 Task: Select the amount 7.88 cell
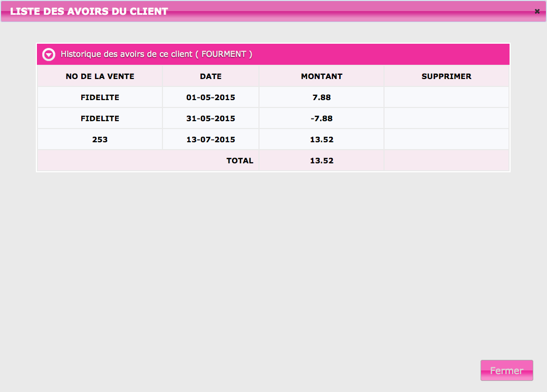tap(321, 97)
